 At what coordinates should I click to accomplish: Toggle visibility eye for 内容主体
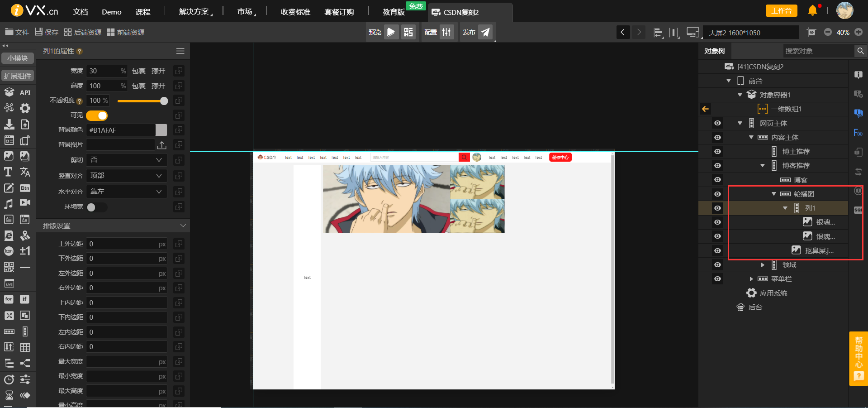[x=717, y=137]
